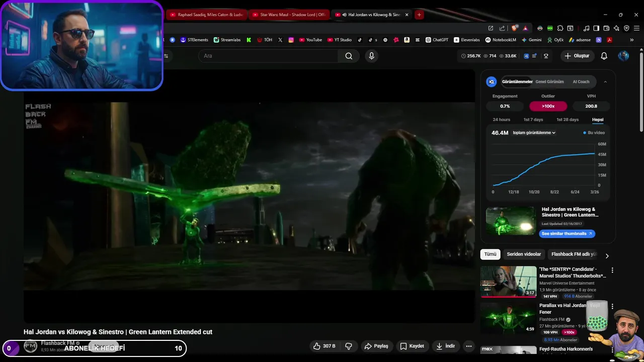
Task: Open the Brave VPN shield icon
Action: pos(626,28)
